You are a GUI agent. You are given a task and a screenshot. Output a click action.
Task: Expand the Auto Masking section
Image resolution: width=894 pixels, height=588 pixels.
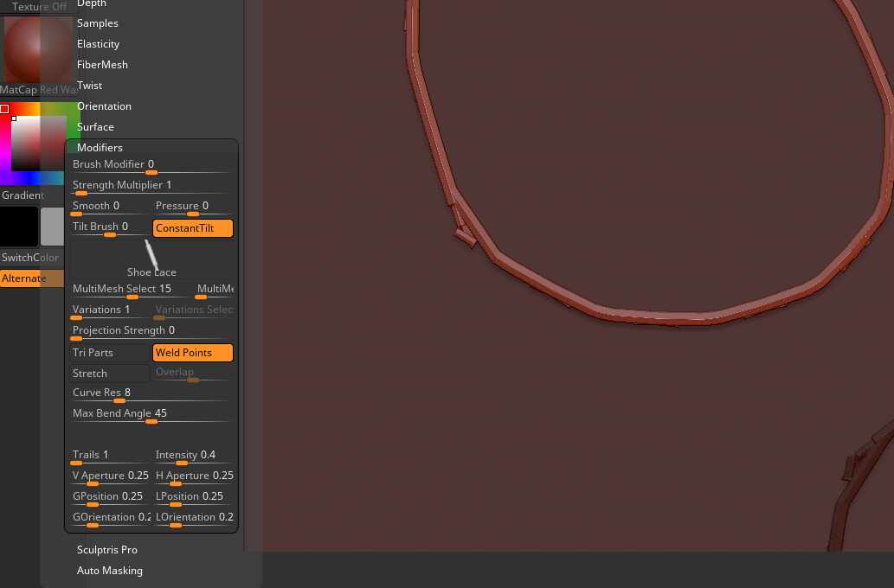click(109, 571)
